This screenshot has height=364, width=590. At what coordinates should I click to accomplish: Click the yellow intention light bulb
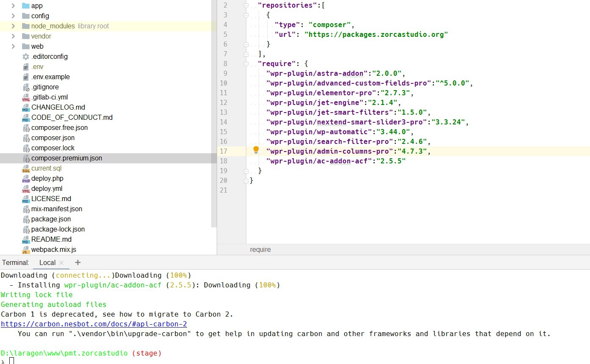pos(256,150)
